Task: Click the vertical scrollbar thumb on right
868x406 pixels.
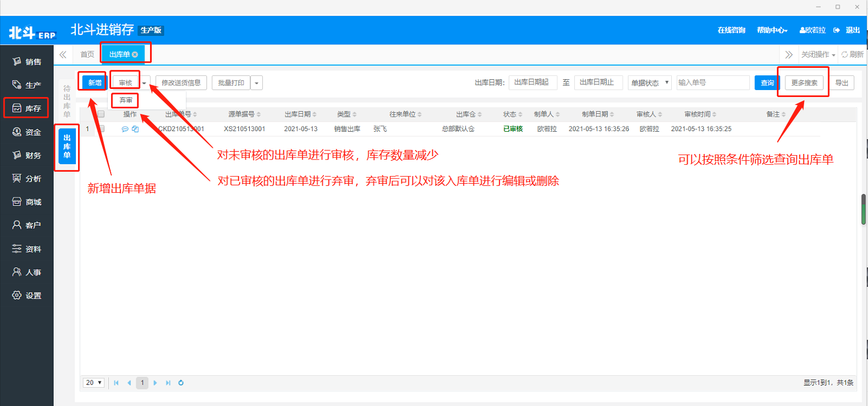Action: click(x=863, y=209)
